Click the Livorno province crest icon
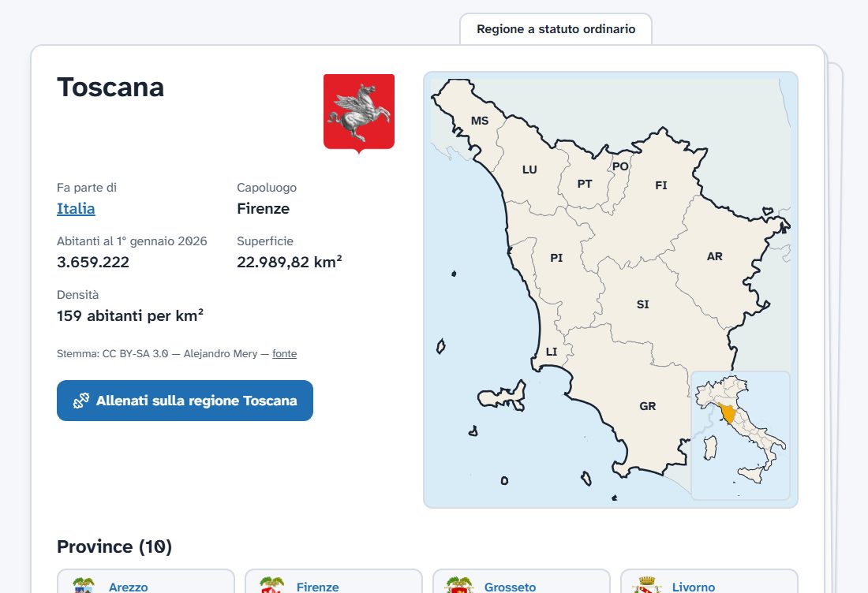This screenshot has height=593, width=868. (647, 585)
